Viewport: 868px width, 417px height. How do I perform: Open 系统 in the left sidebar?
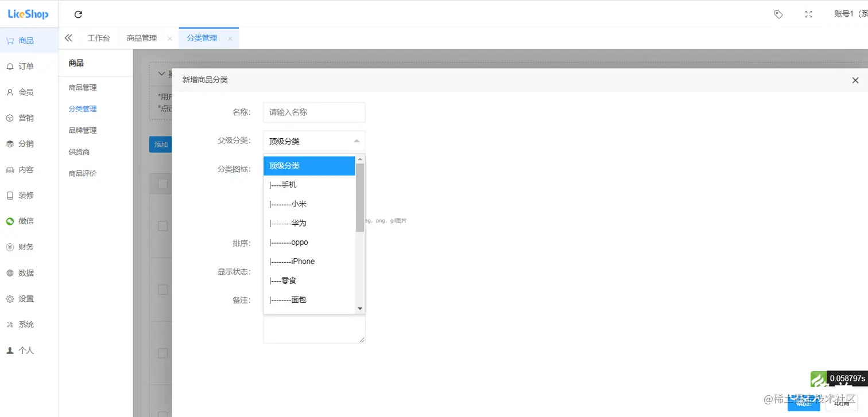29,324
